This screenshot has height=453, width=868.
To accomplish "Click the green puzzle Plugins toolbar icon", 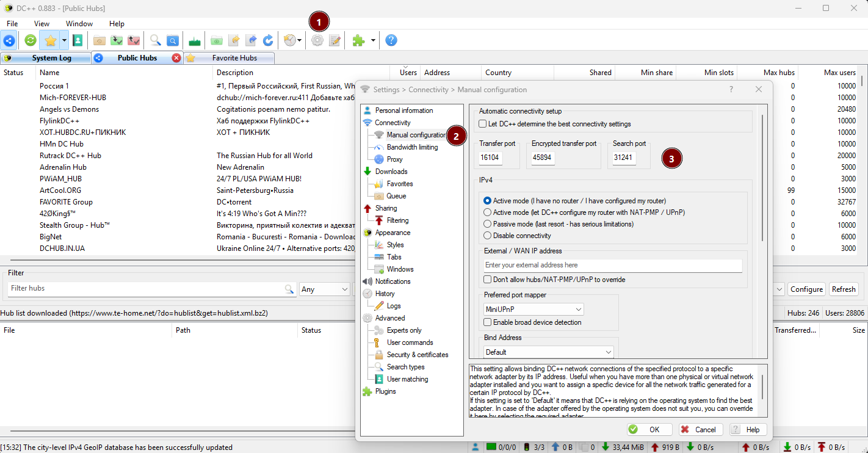I will point(359,40).
